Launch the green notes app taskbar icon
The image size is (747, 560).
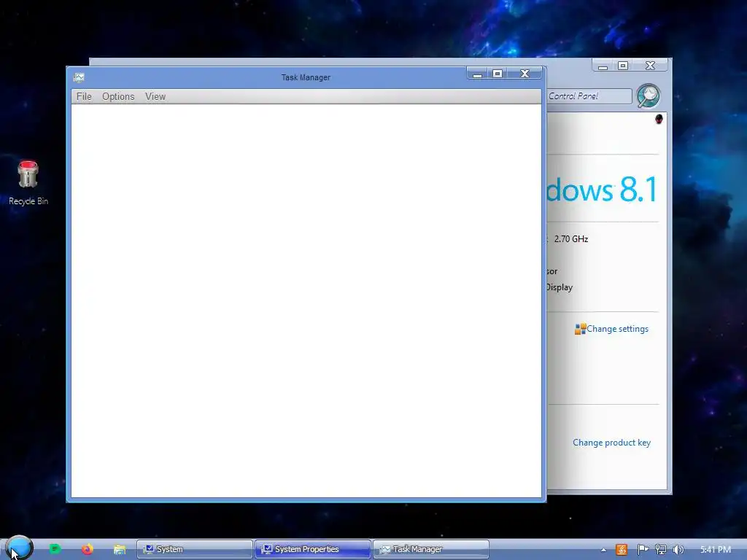click(x=55, y=549)
